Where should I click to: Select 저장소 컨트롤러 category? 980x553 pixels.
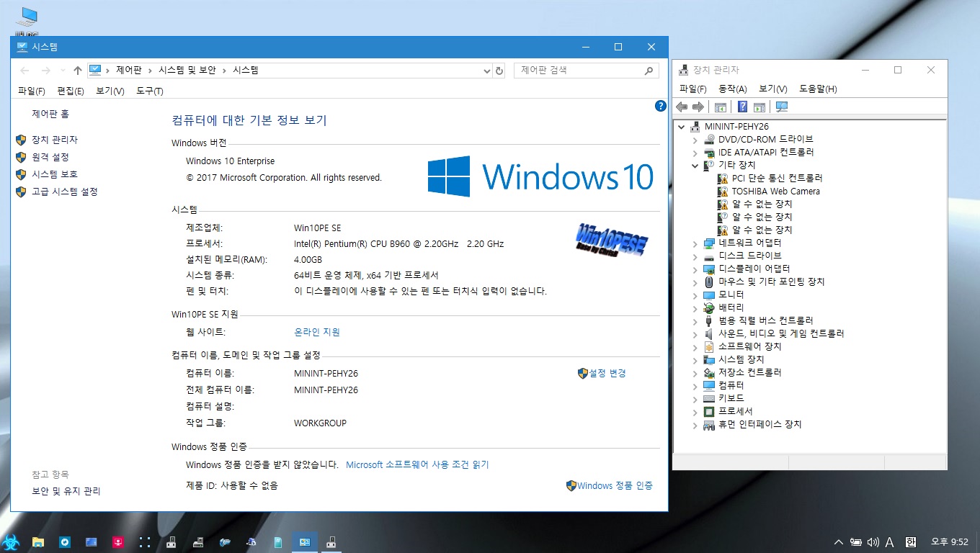750,373
